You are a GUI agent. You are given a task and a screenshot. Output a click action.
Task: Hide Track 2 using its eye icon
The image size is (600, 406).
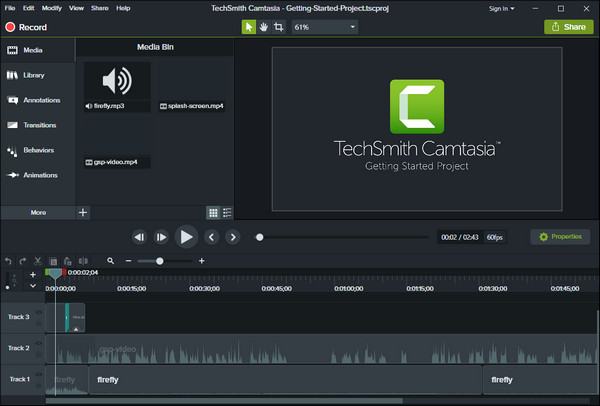pyautogui.click(x=39, y=343)
